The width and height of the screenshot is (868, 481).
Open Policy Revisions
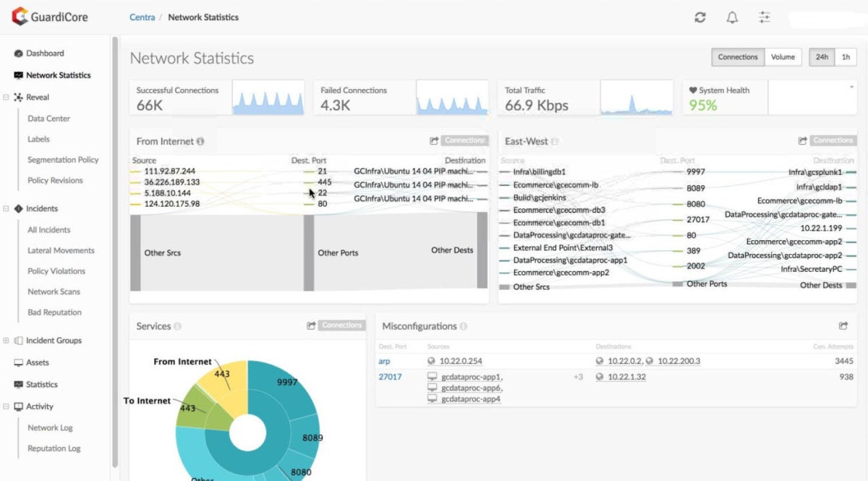point(55,180)
